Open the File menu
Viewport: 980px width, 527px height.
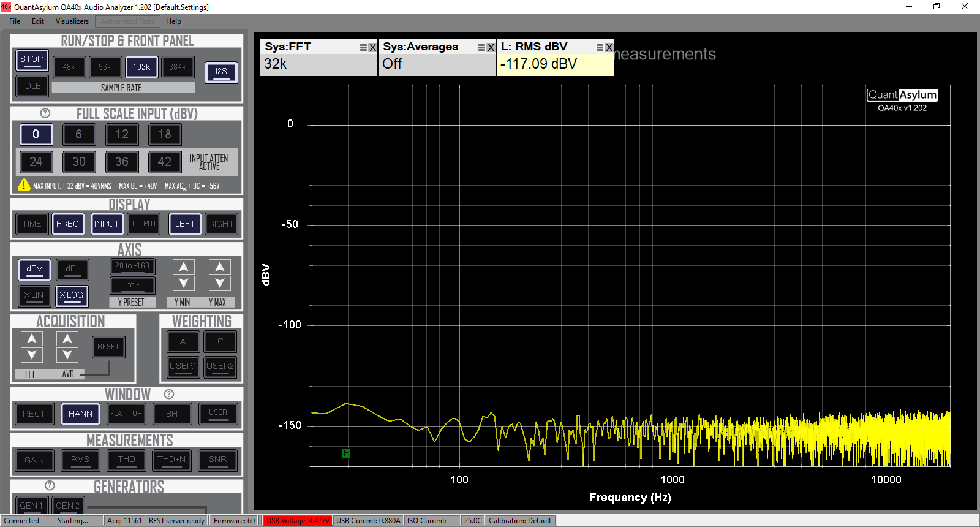pos(15,21)
